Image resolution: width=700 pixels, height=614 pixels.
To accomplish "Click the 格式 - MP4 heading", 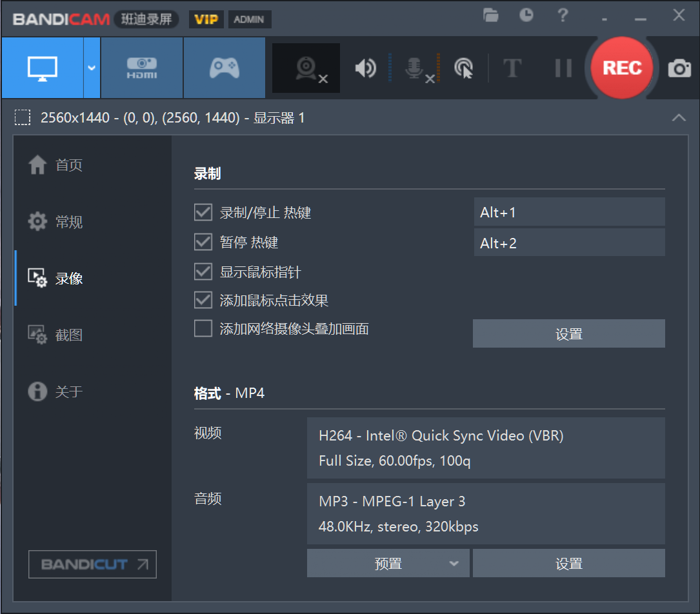I will [229, 393].
